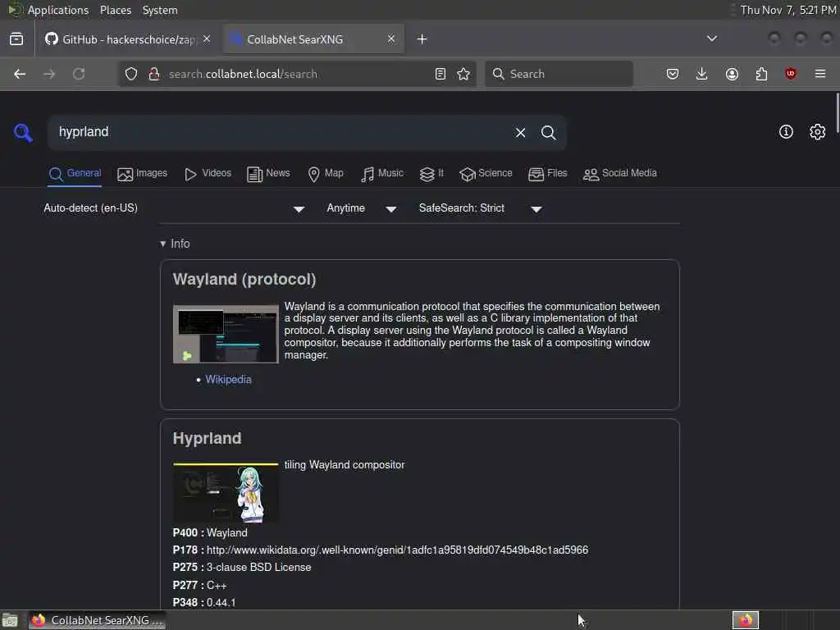Open the Applications menu
840x630 pixels.
pos(58,10)
